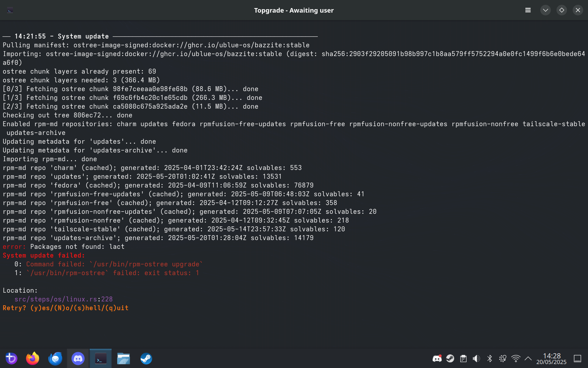
Task: Click the rpm-md repo 'updates-archive' solvables 14179 line
Action: pyautogui.click(x=158, y=238)
